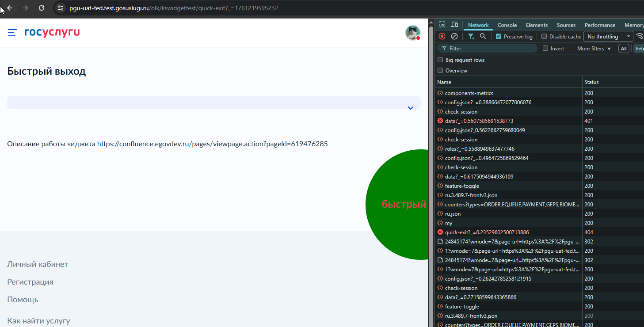
Task: Open the No throttling dropdown
Action: [608, 37]
